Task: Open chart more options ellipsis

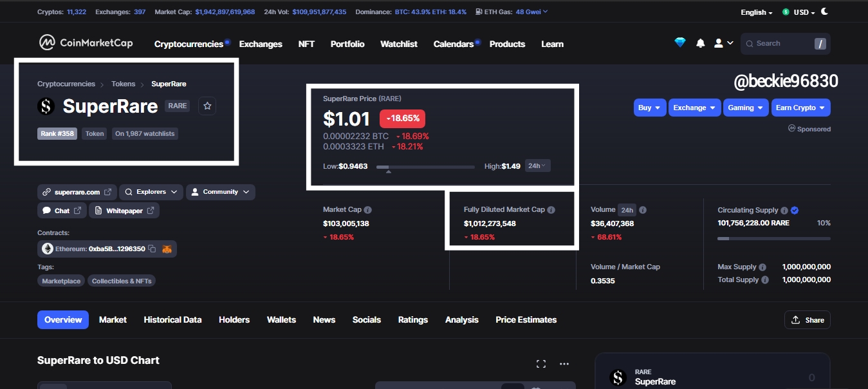Action: click(564, 364)
